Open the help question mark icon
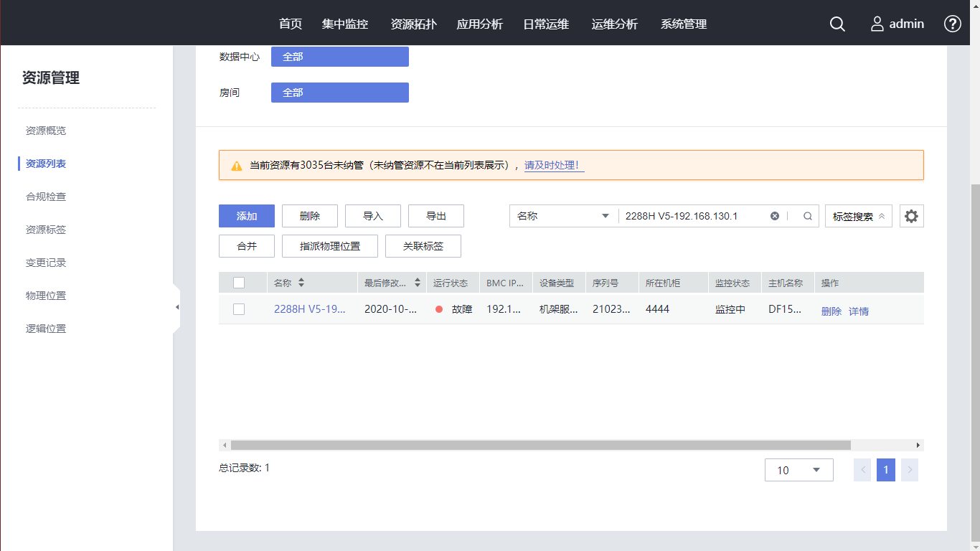Viewport: 980px width, 551px height. pyautogui.click(x=952, y=24)
